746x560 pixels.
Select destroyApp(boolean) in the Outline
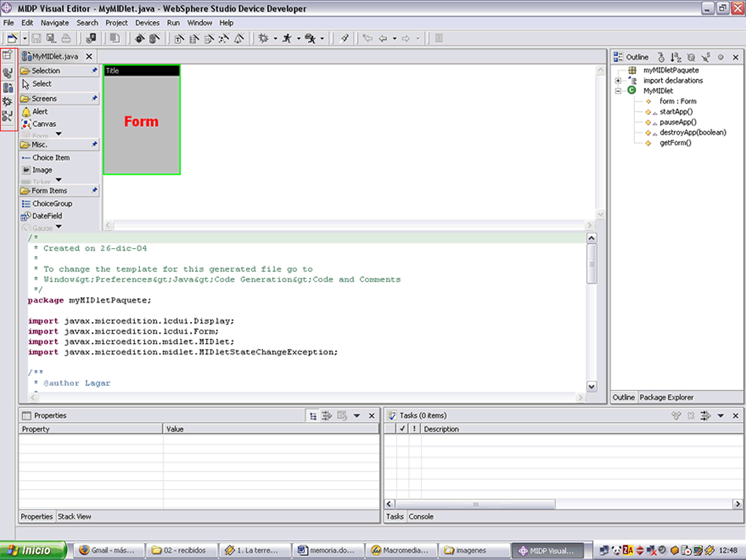pyautogui.click(x=693, y=133)
